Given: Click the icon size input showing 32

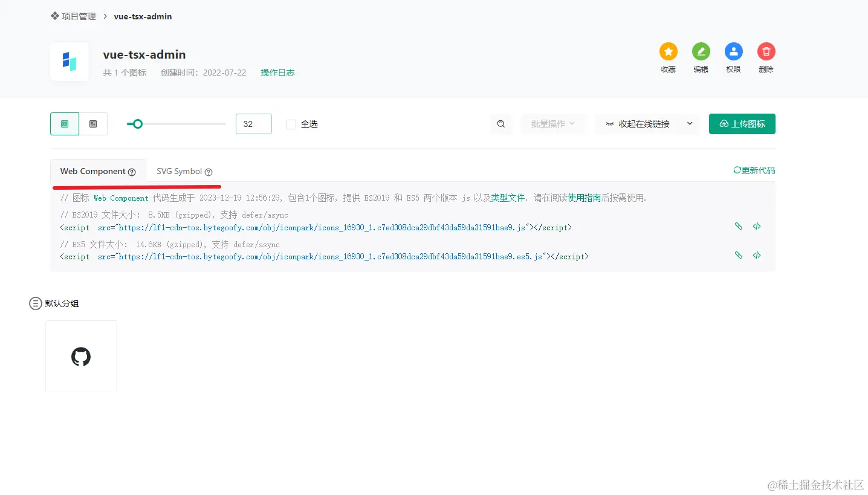Looking at the screenshot, I should pyautogui.click(x=254, y=124).
